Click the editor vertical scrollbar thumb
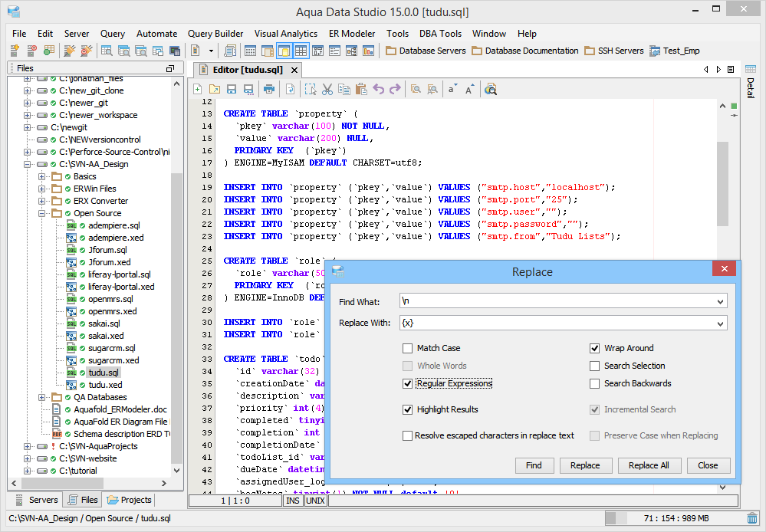 722,184
